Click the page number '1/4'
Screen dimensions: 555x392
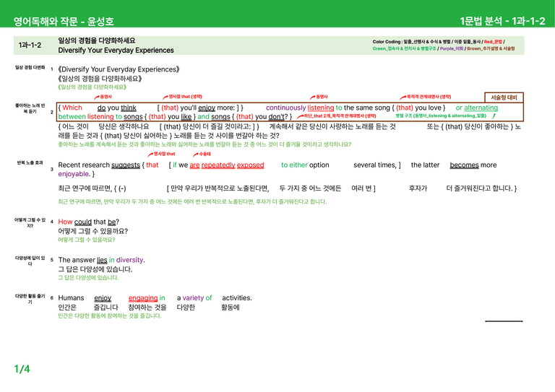pos(22,369)
